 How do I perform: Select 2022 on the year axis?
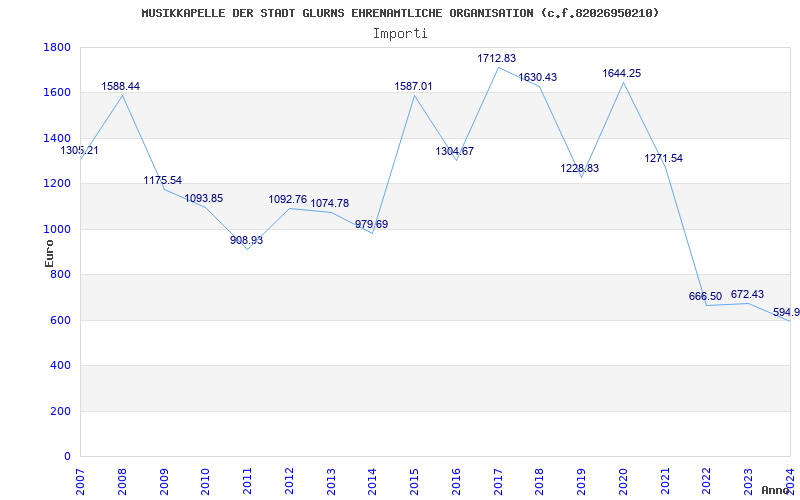[x=706, y=479]
